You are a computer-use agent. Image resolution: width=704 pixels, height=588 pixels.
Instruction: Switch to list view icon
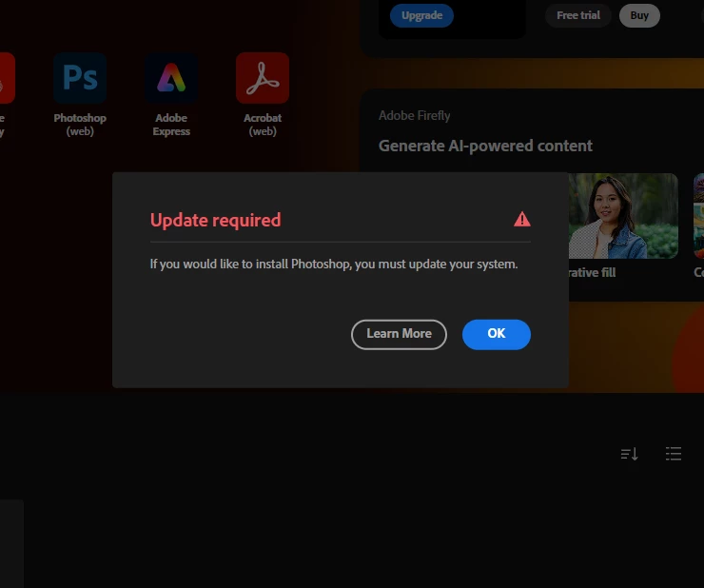click(x=673, y=454)
